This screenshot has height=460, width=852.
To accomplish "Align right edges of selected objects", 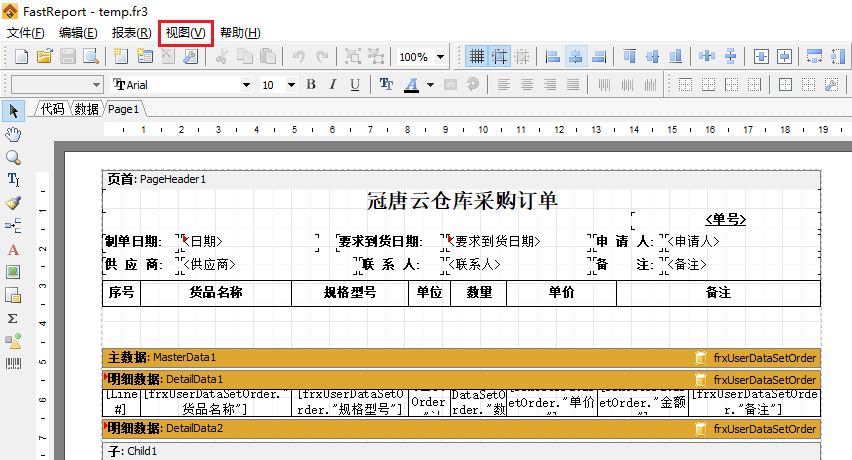I will tap(598, 56).
